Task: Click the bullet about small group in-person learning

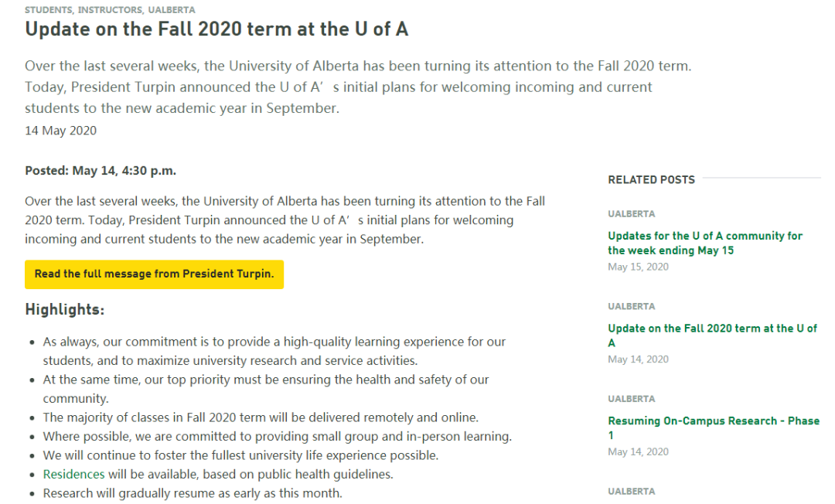Action: click(x=278, y=437)
